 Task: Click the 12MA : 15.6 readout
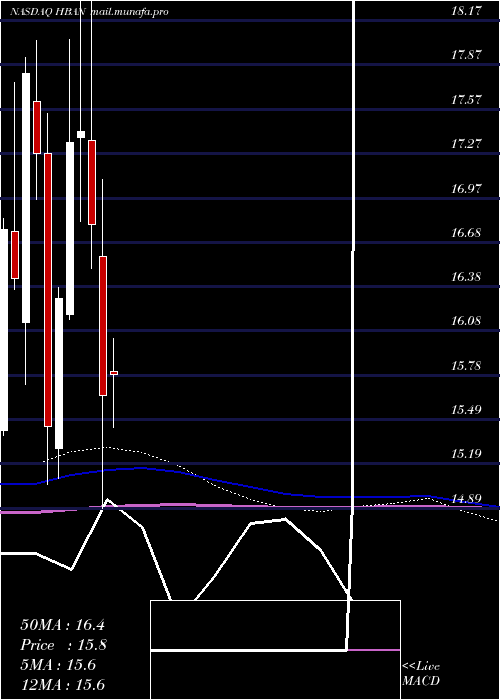tap(62, 684)
